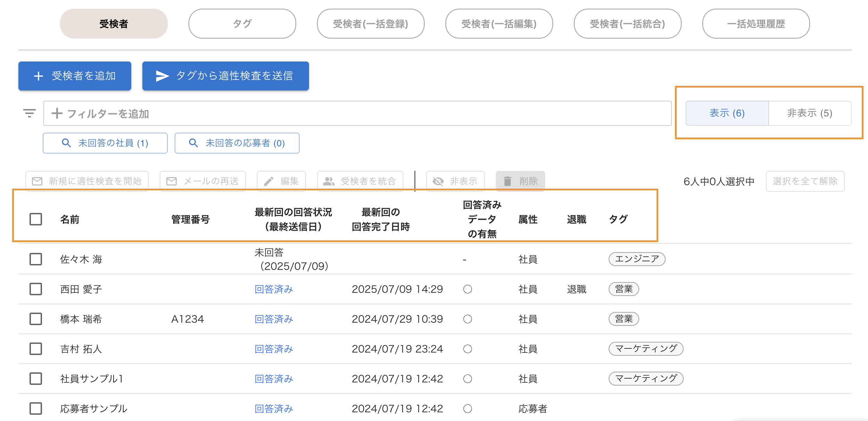Screen dimensions: 868x421
Task: Click the trash icon for 削除
Action: coord(508,181)
